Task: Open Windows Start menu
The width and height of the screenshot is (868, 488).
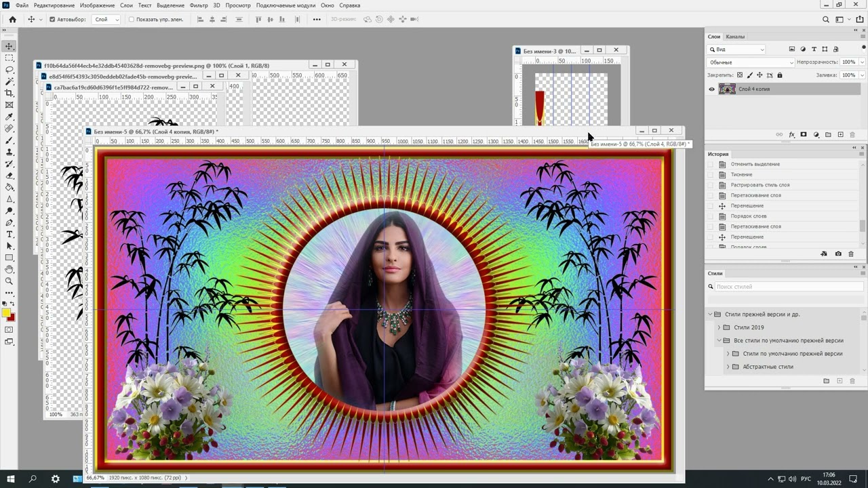Action: [11, 479]
